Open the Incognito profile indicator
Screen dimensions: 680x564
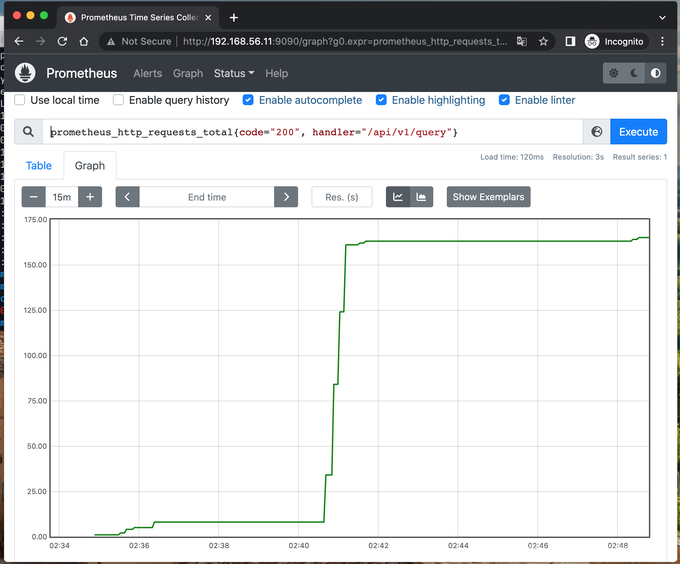pyautogui.click(x=615, y=42)
